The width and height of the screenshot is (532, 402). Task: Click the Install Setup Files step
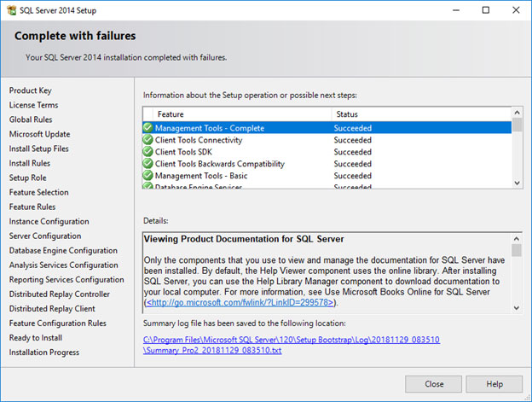tap(38, 149)
